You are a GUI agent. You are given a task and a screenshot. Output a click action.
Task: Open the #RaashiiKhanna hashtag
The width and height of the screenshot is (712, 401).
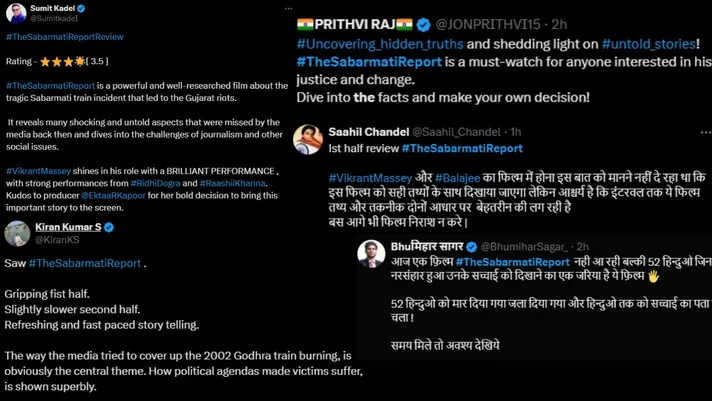(232, 183)
